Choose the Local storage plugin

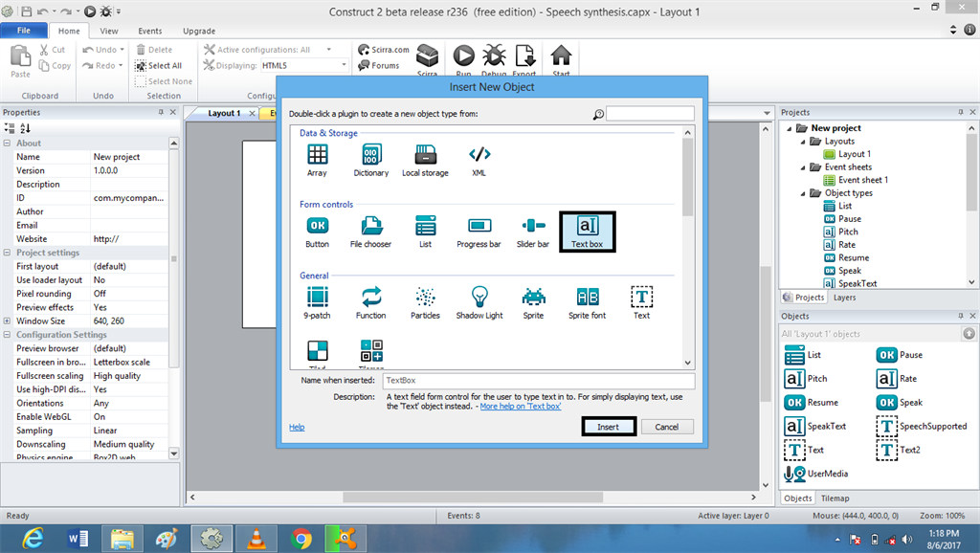coord(425,160)
